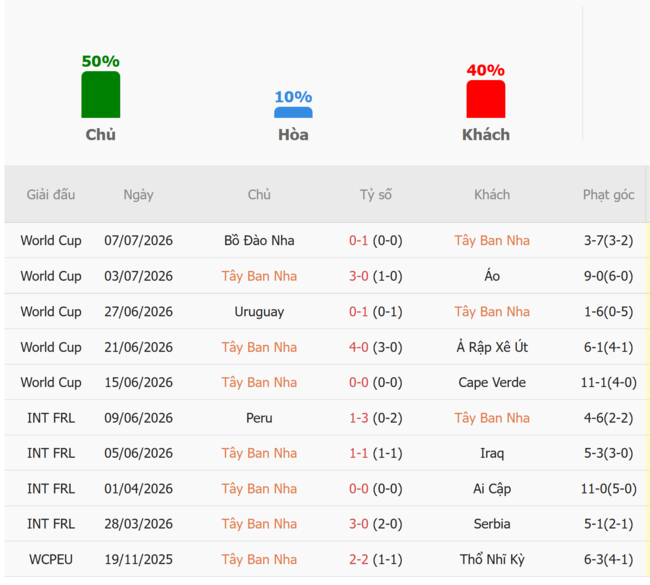
Task: Open Peru team link
Action: tap(259, 418)
